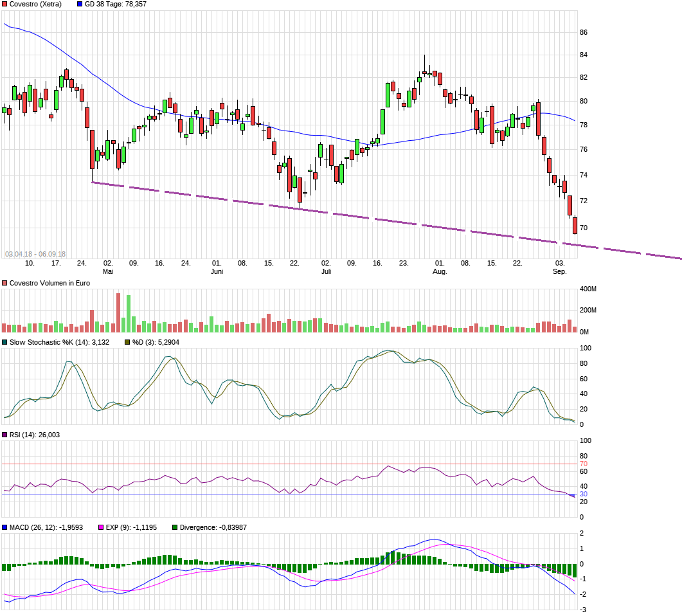
Task: Click the 'Covestro (Xetra)' chart title label
Action: pos(35,4)
